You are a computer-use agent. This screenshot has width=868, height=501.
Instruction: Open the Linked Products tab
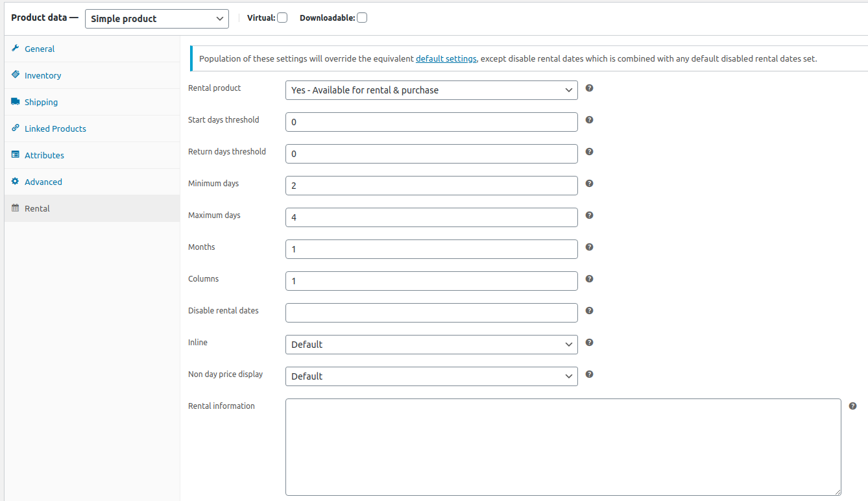point(55,129)
